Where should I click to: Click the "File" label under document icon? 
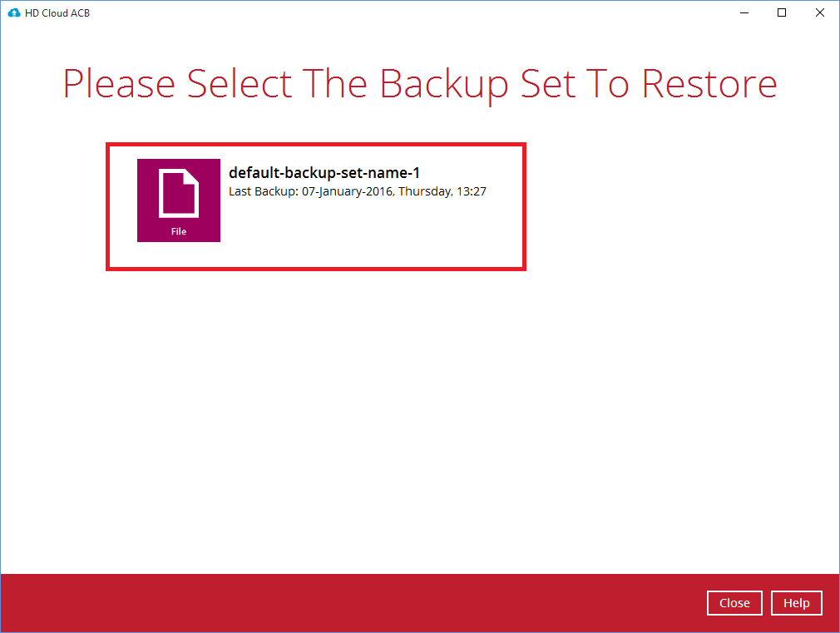[x=178, y=231]
